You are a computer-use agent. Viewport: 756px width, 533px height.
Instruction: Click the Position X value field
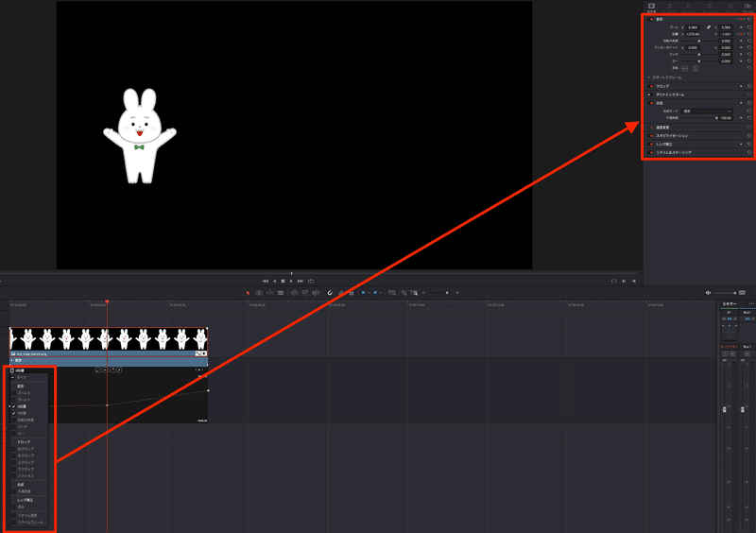pos(693,34)
